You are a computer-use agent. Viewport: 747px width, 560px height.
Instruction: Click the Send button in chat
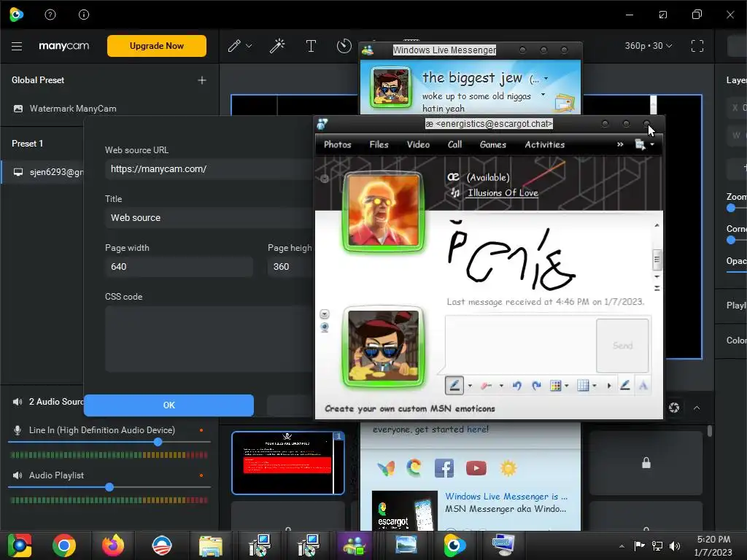pyautogui.click(x=622, y=346)
